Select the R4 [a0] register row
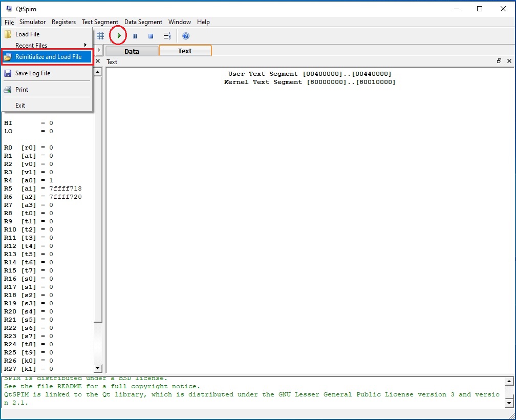This screenshot has width=516, height=420. [28, 180]
